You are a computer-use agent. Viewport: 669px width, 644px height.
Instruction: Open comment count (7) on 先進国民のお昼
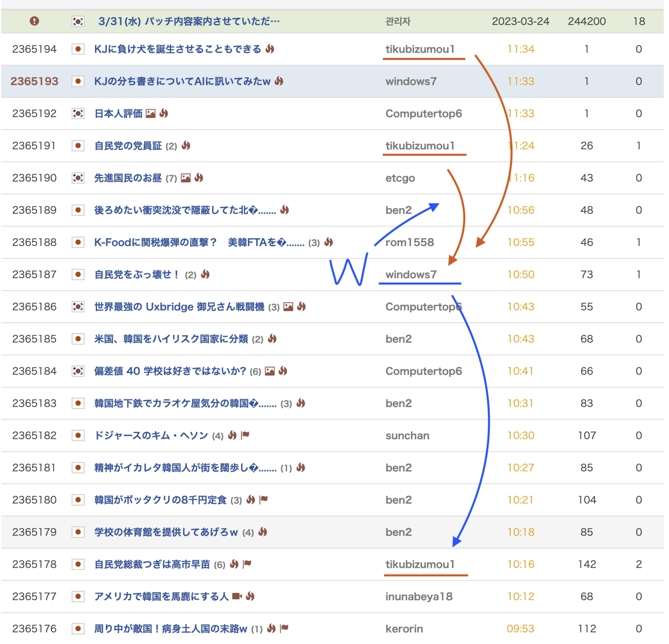pos(171,178)
